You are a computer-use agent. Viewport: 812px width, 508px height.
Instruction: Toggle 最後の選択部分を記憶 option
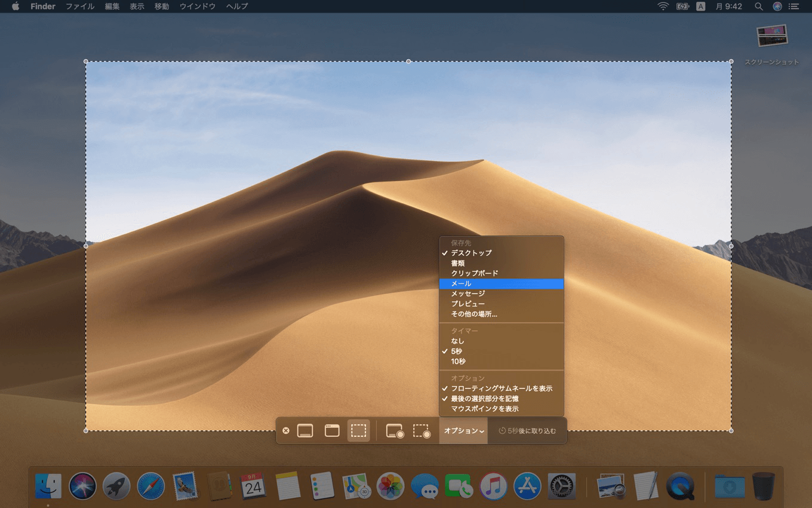[484, 399]
